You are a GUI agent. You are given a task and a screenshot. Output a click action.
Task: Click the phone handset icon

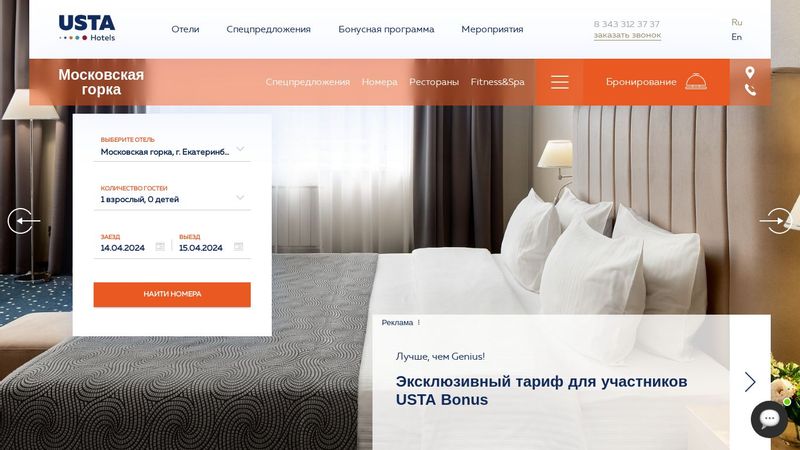tap(749, 90)
